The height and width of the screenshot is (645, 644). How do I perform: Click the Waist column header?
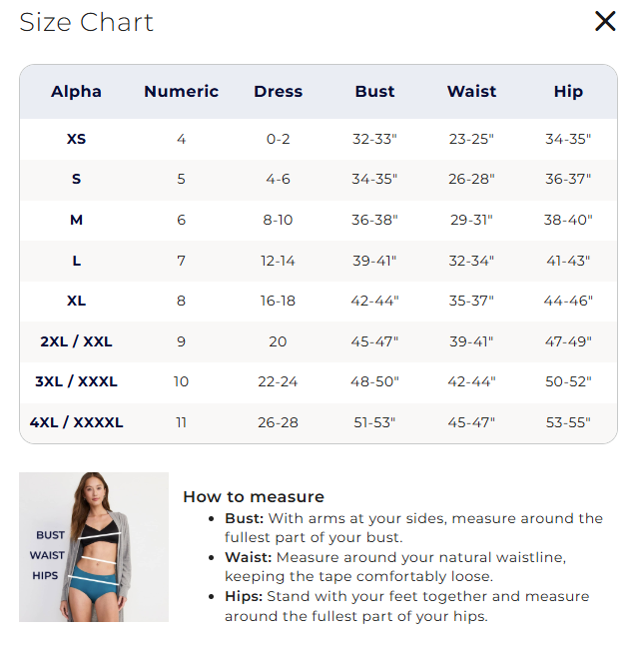pyautogui.click(x=471, y=92)
